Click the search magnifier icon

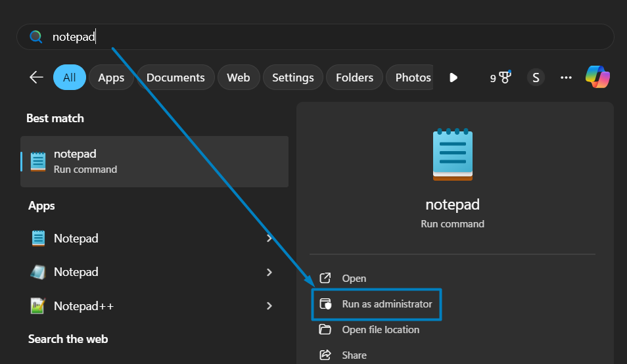(x=36, y=37)
